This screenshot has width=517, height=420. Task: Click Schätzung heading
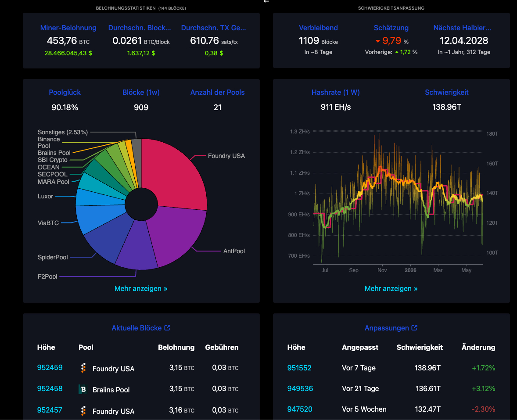391,28
